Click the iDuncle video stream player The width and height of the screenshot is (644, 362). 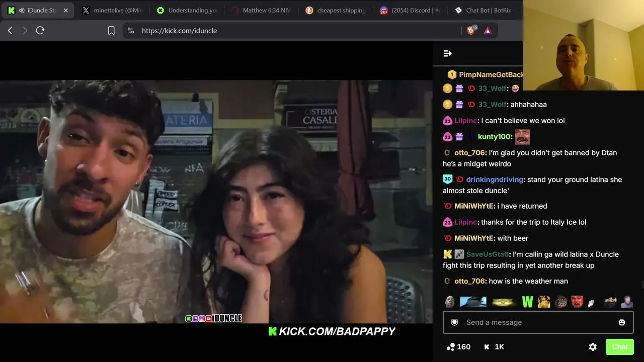tap(216, 201)
